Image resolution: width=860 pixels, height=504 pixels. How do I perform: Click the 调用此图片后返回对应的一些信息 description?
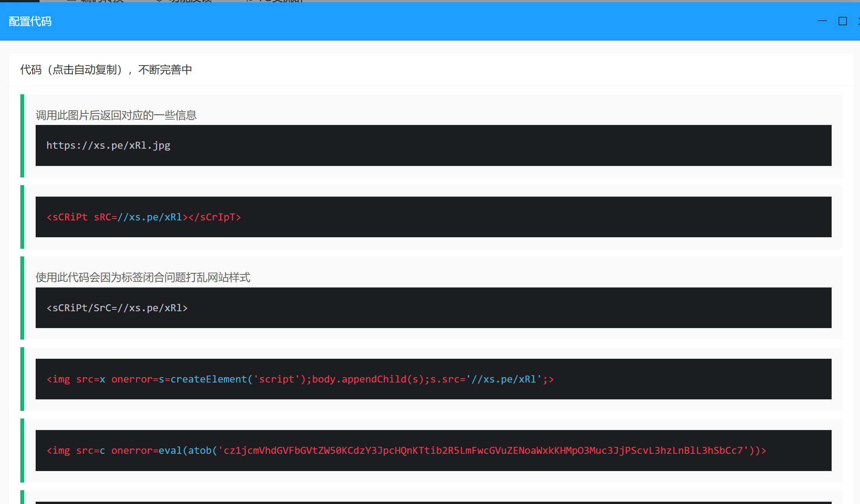click(116, 115)
